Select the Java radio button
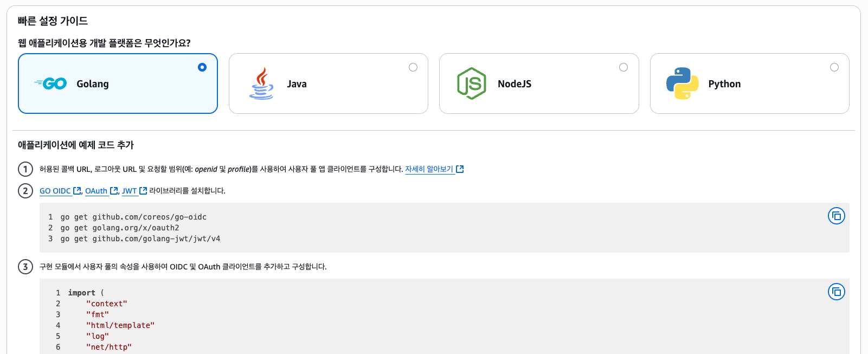This screenshot has height=354, width=868. pos(413,67)
